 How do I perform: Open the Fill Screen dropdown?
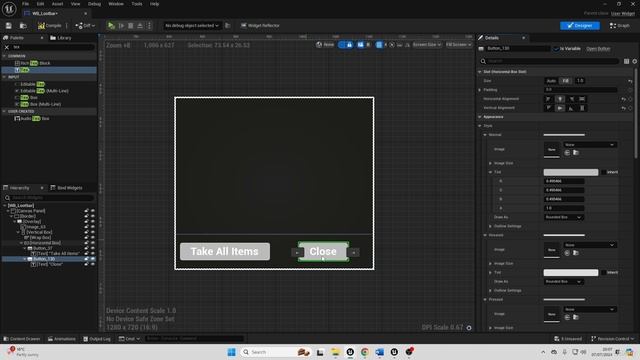point(459,45)
